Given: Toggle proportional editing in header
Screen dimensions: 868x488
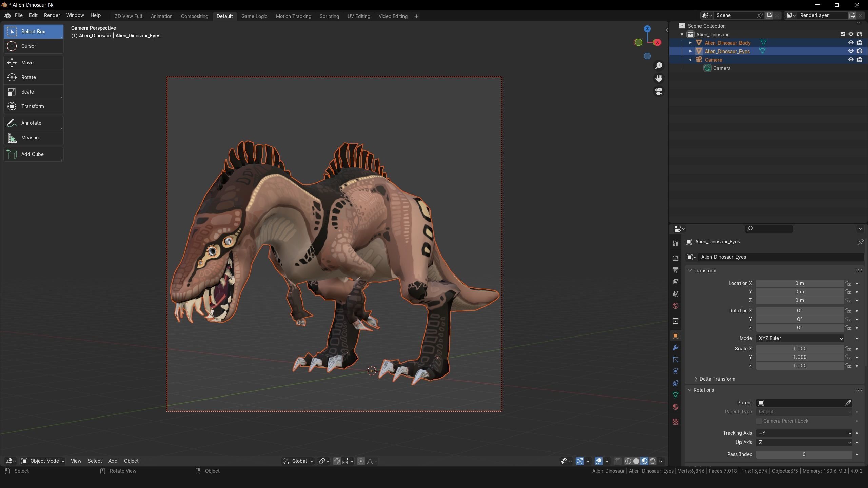Looking at the screenshot, I should (361, 461).
